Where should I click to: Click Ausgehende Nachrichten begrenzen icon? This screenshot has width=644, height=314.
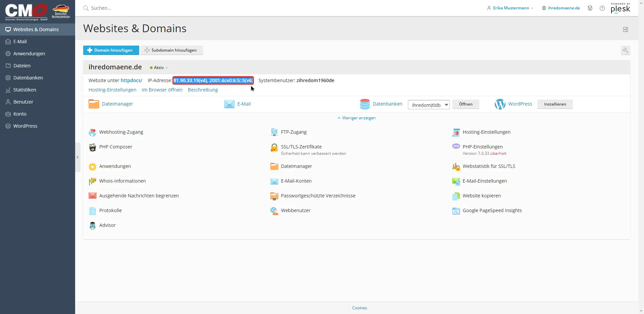click(93, 196)
